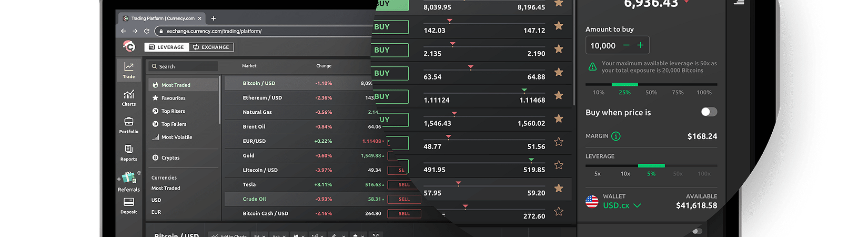Decrease amount to buy with minus button
Image resolution: width=868 pixels, height=237 pixels.
(x=626, y=45)
